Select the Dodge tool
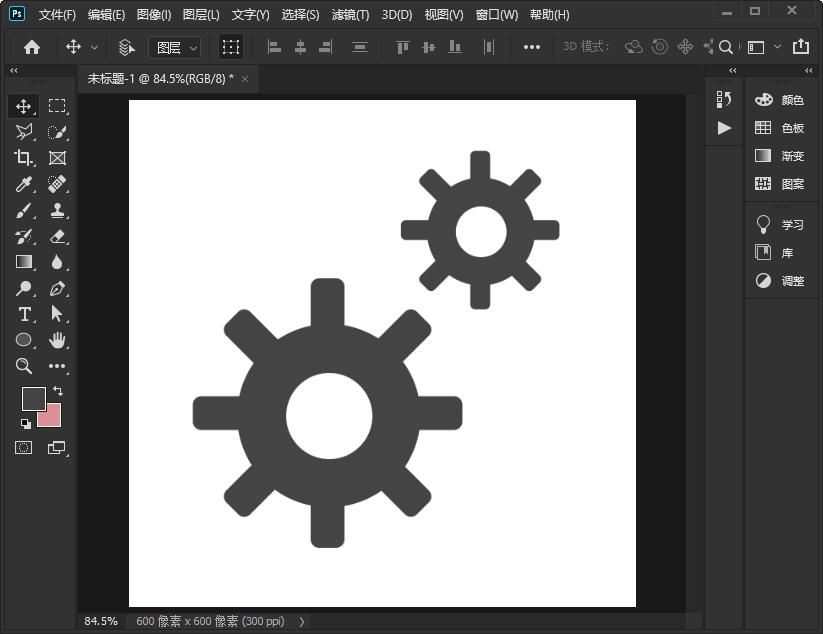The height and width of the screenshot is (634, 823). tap(23, 288)
